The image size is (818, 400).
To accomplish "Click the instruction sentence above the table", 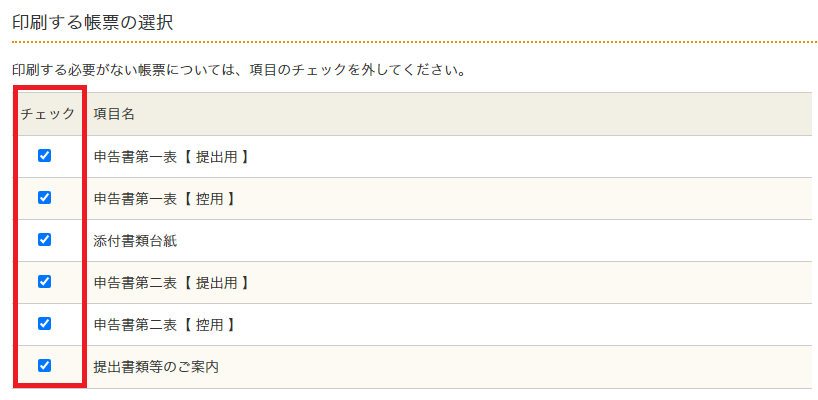I will pos(240,72).
